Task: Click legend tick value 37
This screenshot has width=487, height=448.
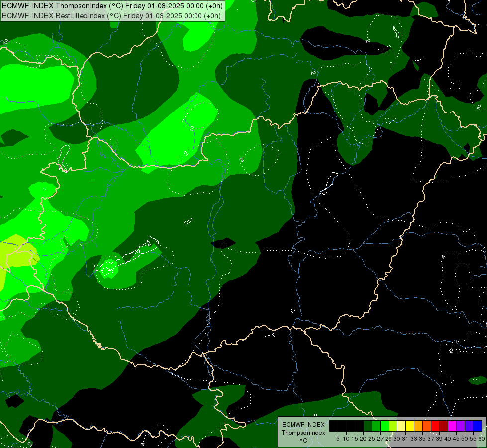Action: tap(431, 439)
